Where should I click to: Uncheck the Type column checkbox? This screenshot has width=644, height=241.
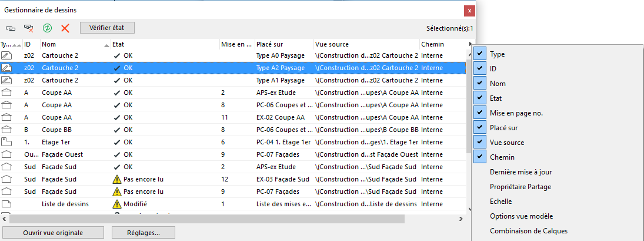[481, 54]
